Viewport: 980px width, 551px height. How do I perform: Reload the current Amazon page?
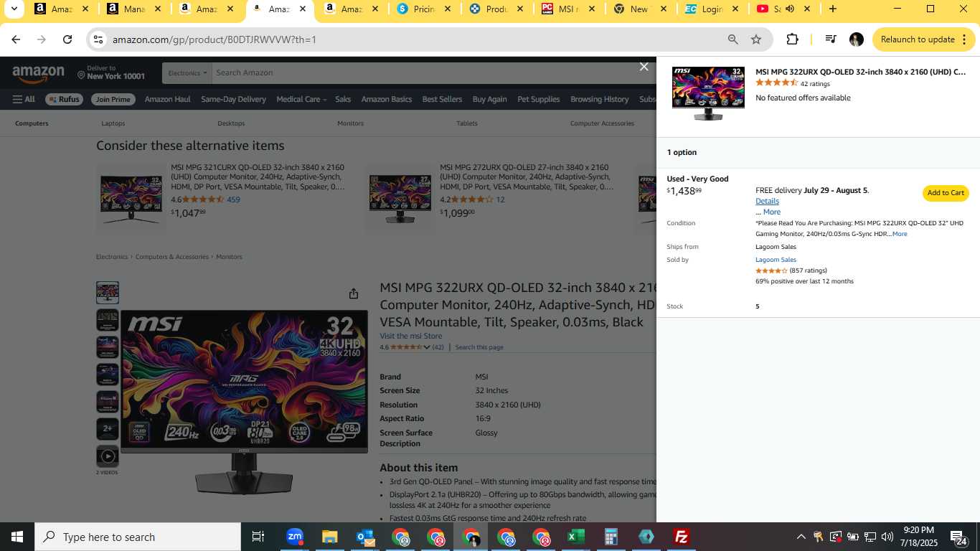coord(67,39)
